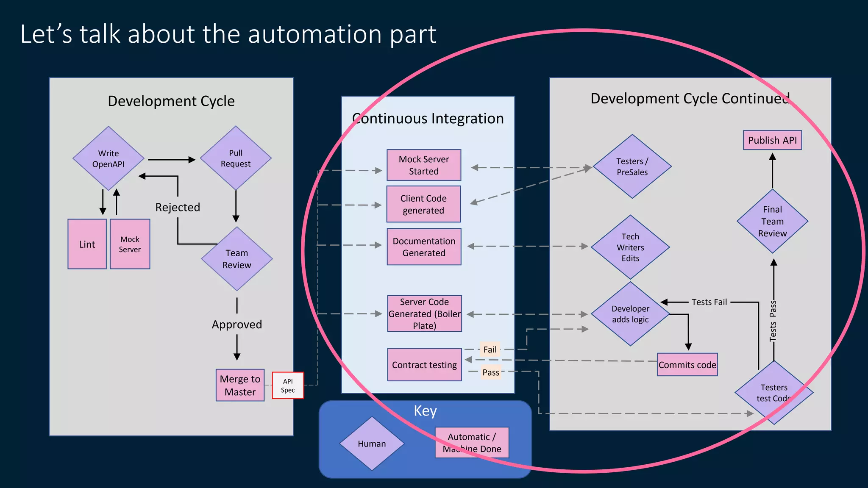Click the Mock Server box in Development Cycle
The height and width of the screenshot is (488, 868).
click(x=130, y=244)
